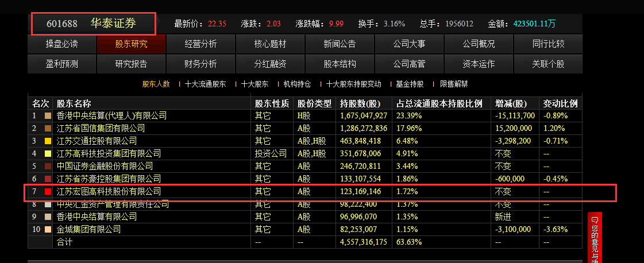Click swatch beside 香港中央结算有限公司

pyautogui.click(x=48, y=216)
